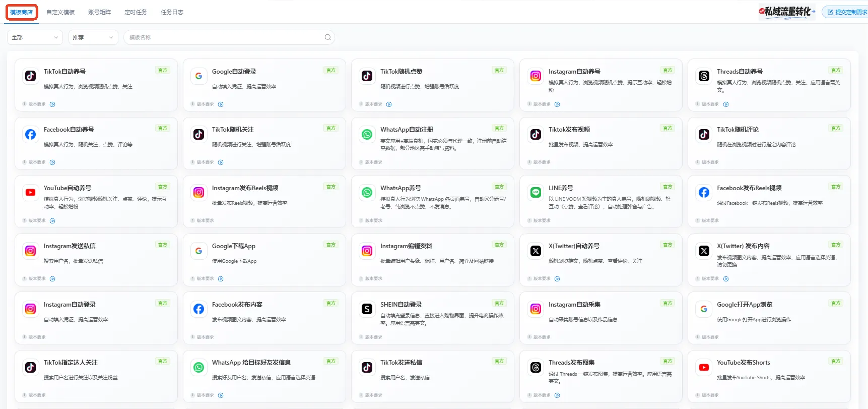Click the Instagram自动采集 Instagram icon

[536, 309]
